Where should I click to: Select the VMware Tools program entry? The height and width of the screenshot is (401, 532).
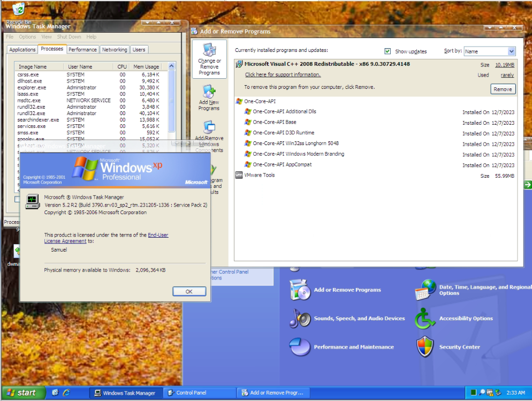[376, 176]
